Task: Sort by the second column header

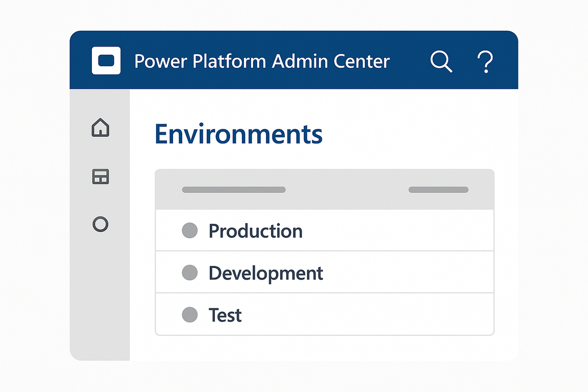Action: (x=438, y=190)
